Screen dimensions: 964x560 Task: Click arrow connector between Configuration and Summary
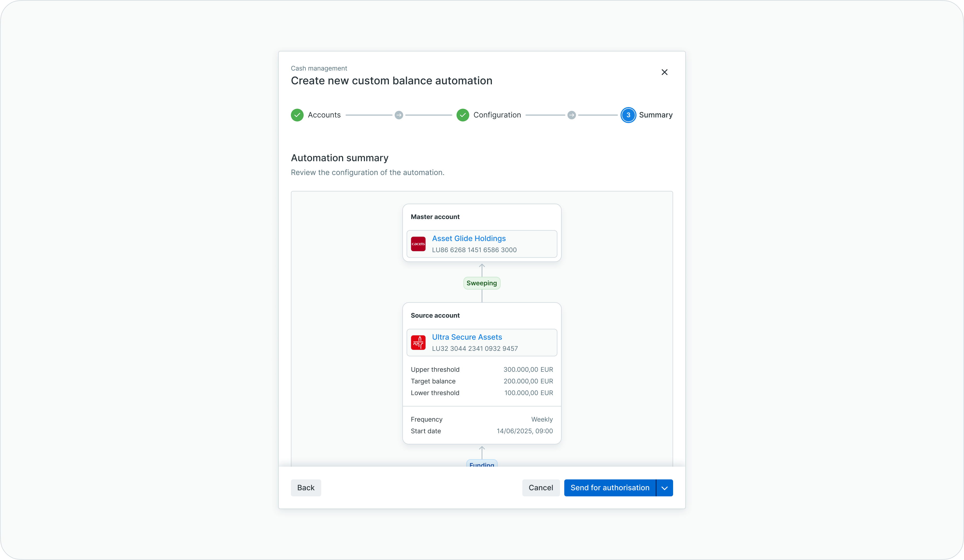[571, 115]
